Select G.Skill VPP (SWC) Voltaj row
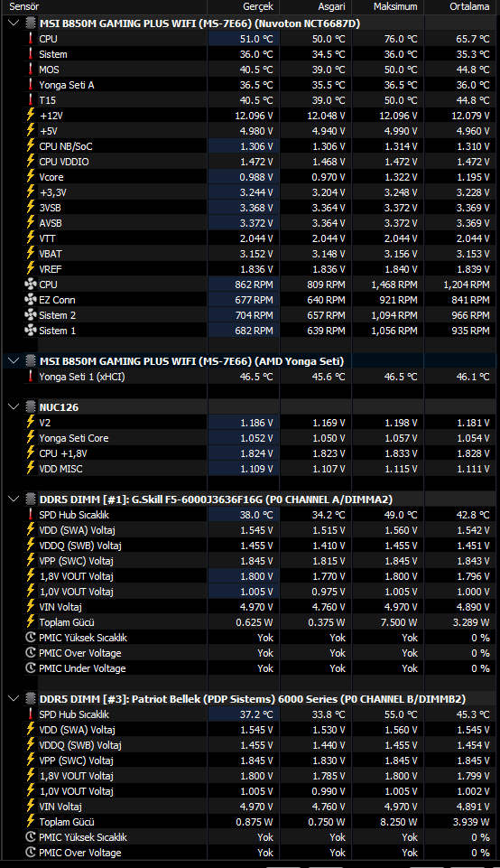 (248, 561)
